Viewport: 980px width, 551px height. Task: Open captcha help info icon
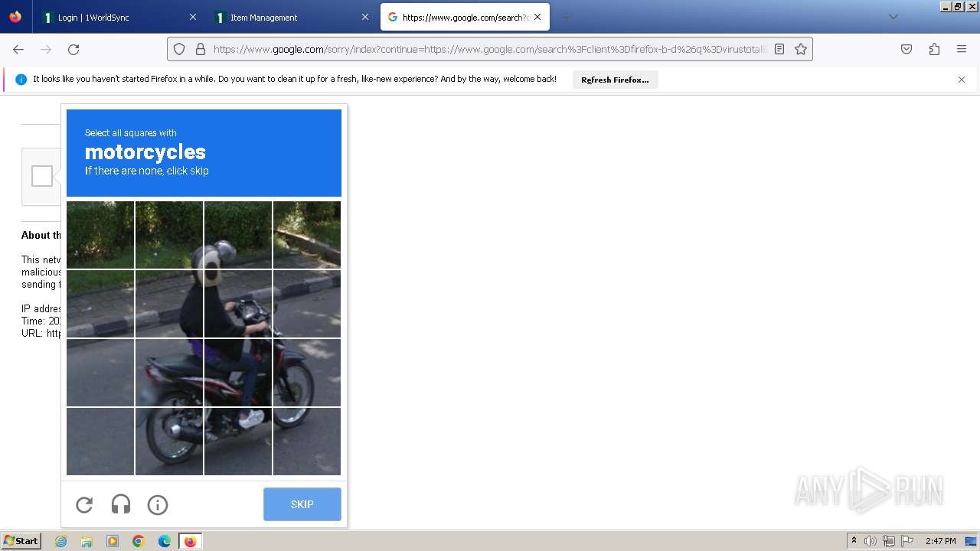(x=158, y=504)
